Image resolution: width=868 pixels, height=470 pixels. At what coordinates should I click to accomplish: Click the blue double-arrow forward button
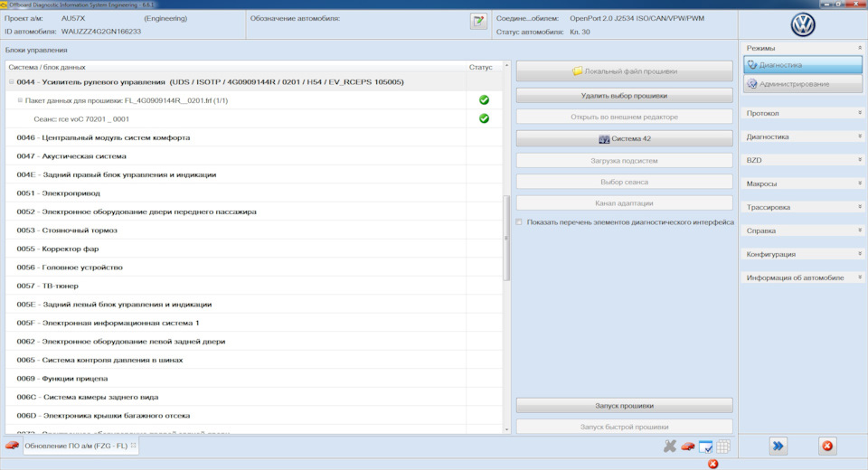tap(778, 446)
